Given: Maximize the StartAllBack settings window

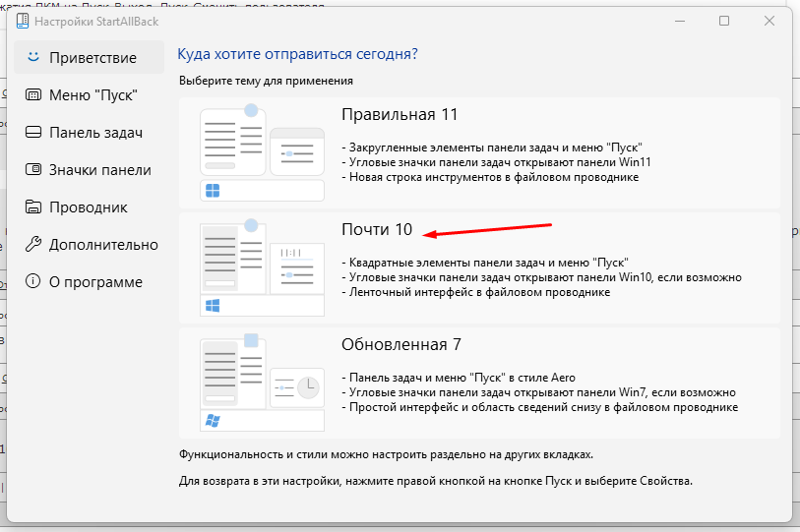Looking at the screenshot, I should pyautogui.click(x=724, y=21).
